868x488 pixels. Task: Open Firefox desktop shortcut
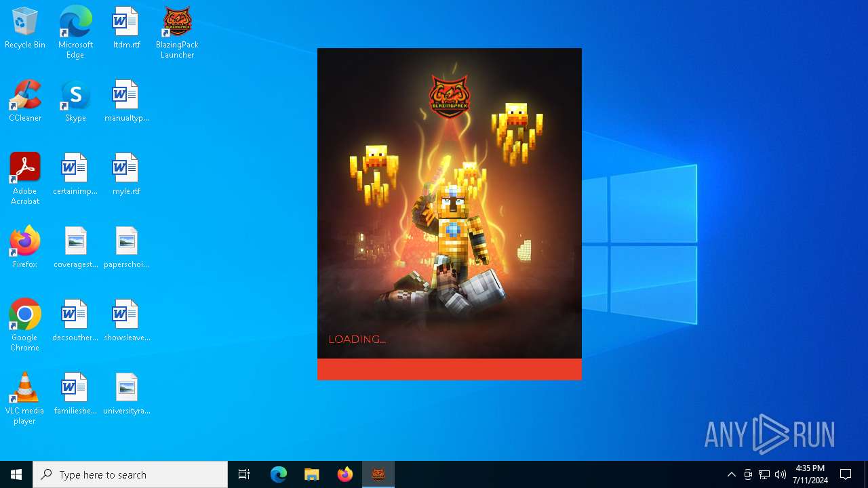pos(25,248)
